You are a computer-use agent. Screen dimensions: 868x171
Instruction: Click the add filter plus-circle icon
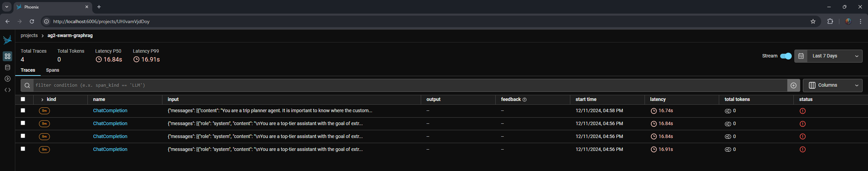point(793,85)
